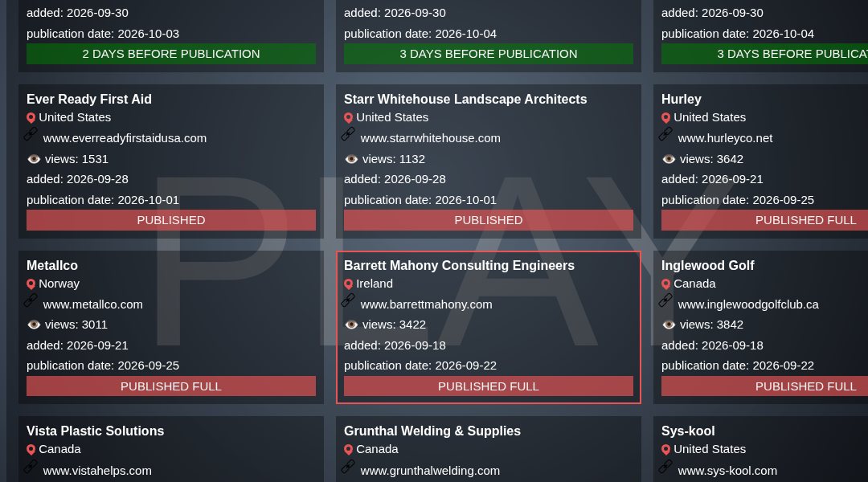This screenshot has height=482, width=868.
Task: Click PUBLISHED FULL button on Metallco card
Action: point(171,386)
